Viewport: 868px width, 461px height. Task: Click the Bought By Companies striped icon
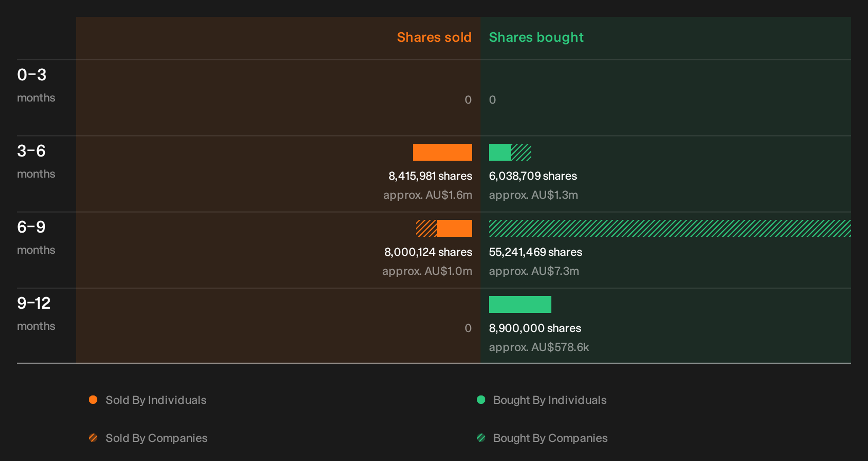(x=481, y=438)
